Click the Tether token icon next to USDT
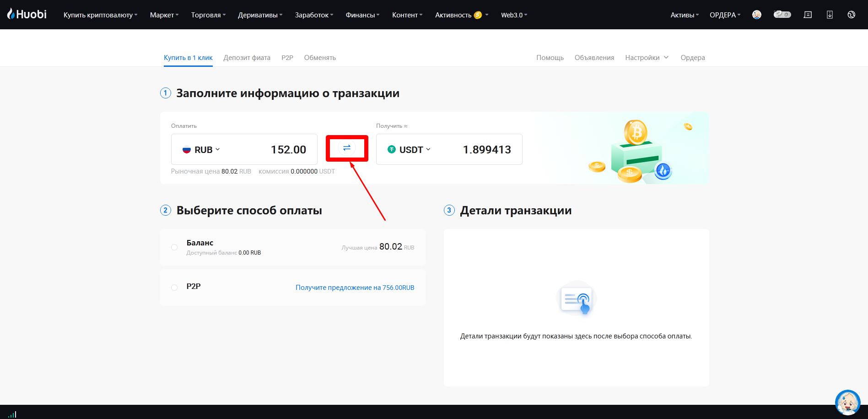The width and height of the screenshot is (868, 419). tap(392, 149)
